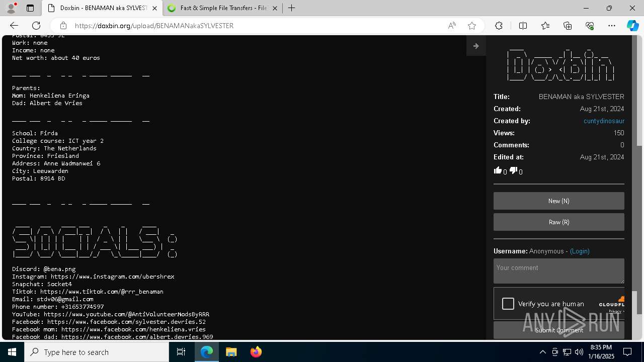Open a new browser tab
This screenshot has width=644, height=362.
pyautogui.click(x=292, y=8)
